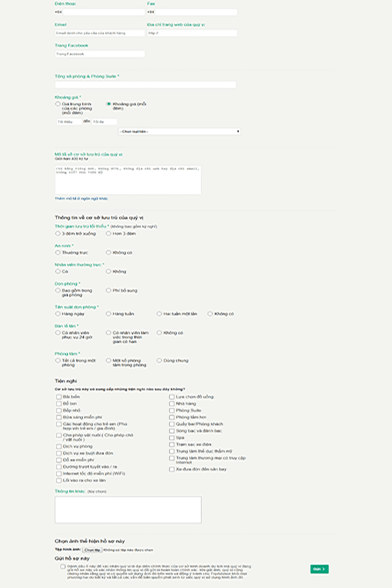Select the 'Khoảng giá (mỗi đêm)' radio button
Viewport: 392px width, 588px height.
pyautogui.click(x=109, y=104)
